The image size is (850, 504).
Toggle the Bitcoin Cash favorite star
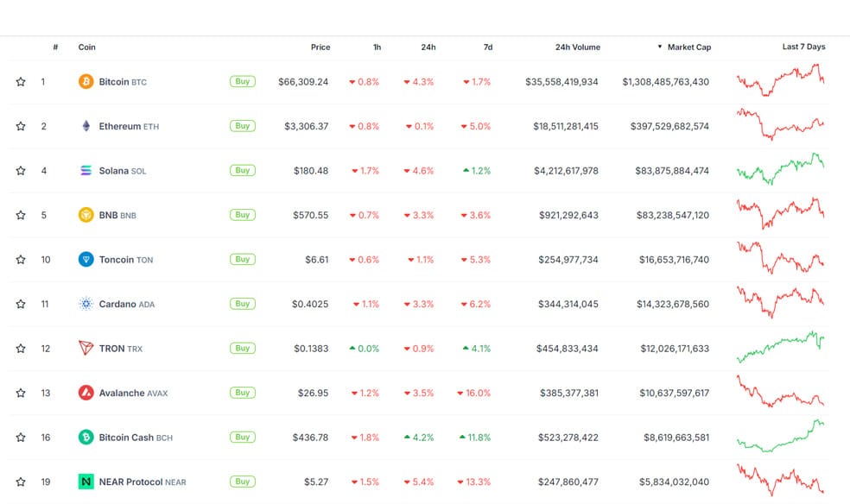(21, 437)
